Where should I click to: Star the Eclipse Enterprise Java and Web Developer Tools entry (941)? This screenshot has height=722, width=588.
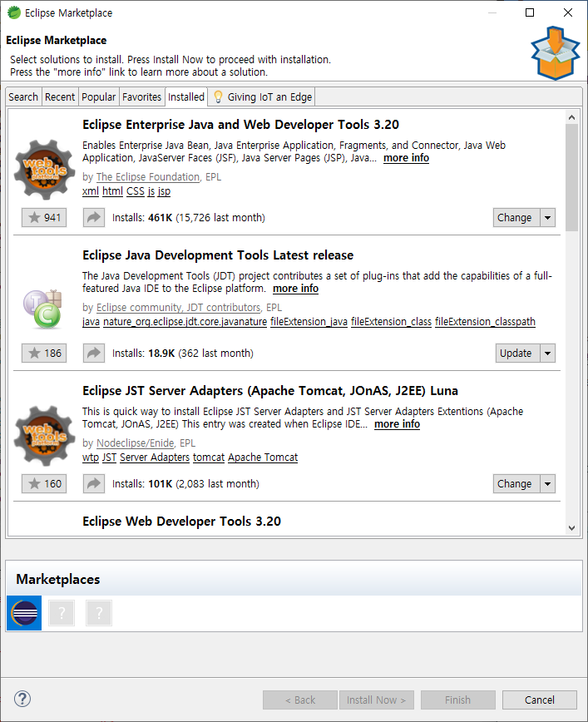coord(44,217)
